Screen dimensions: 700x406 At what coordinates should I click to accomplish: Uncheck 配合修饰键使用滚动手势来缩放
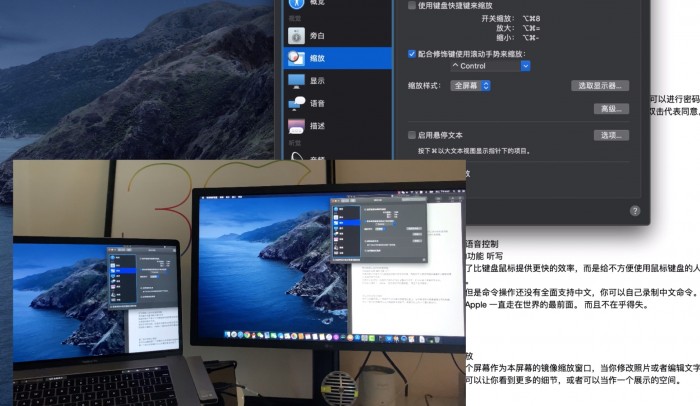click(412, 54)
